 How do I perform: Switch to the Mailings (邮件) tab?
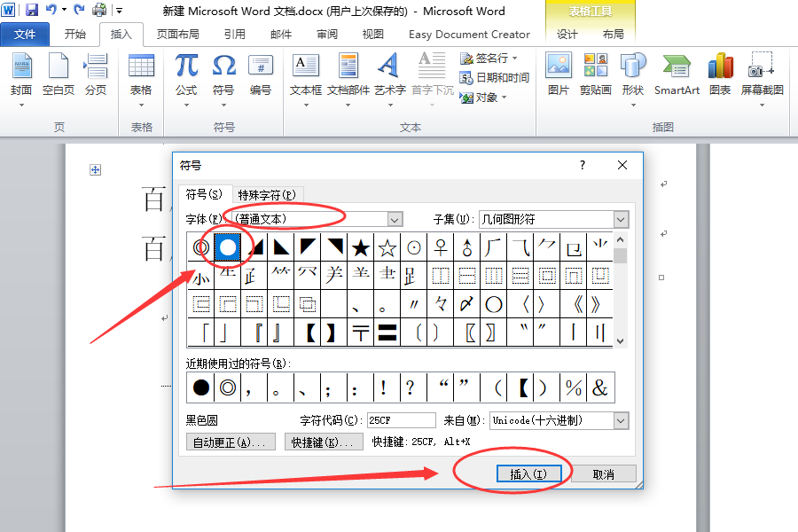click(x=281, y=34)
